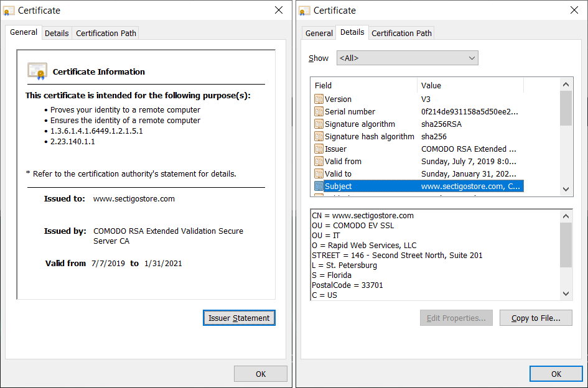This screenshot has height=388, width=588.
Task: Switch to General tab in right window
Action: click(x=319, y=33)
